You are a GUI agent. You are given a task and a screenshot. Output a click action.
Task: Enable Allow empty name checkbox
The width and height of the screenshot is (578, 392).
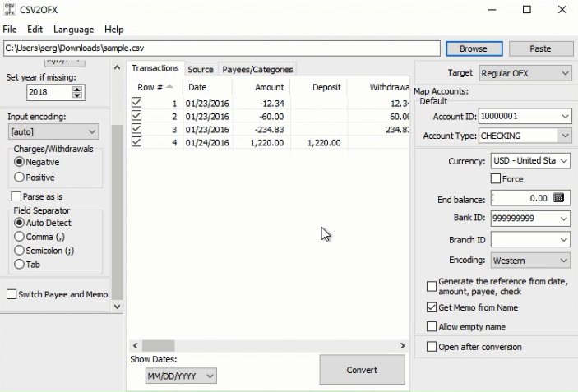pyautogui.click(x=432, y=326)
